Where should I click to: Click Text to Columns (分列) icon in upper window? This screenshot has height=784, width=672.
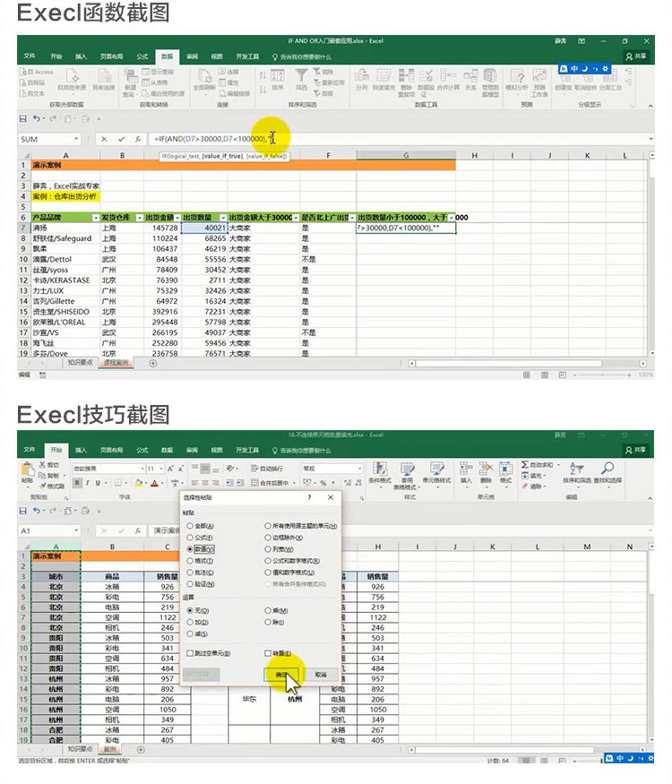click(361, 76)
